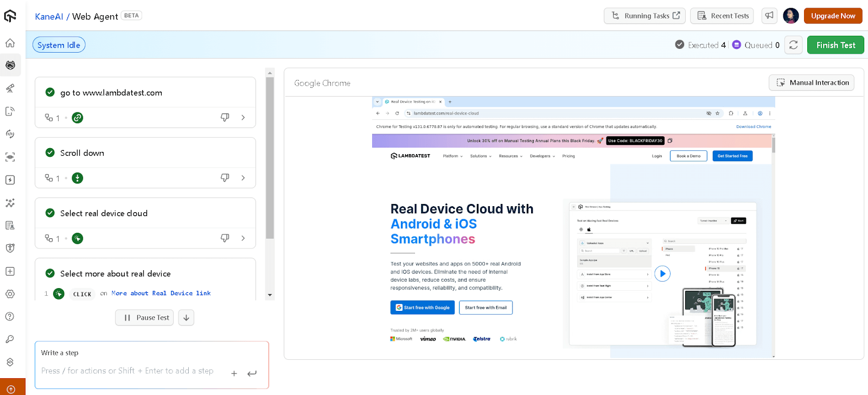Expand the 'Scroll down' step details
Viewport: 868px width, 395px height.
243,178
